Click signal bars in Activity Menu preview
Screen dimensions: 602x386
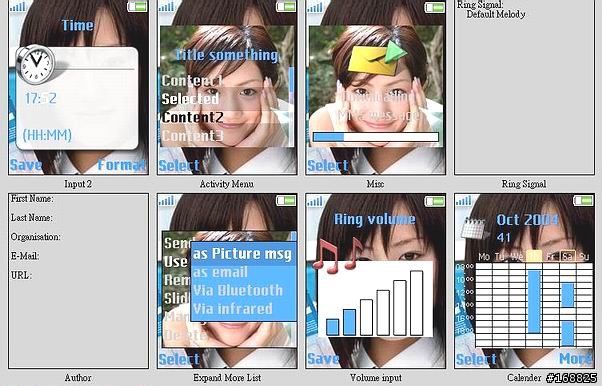(x=167, y=7)
